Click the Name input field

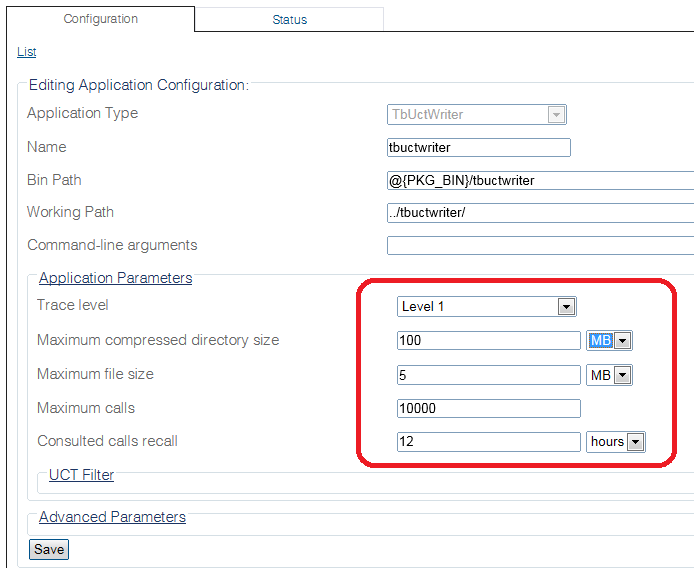(x=478, y=148)
